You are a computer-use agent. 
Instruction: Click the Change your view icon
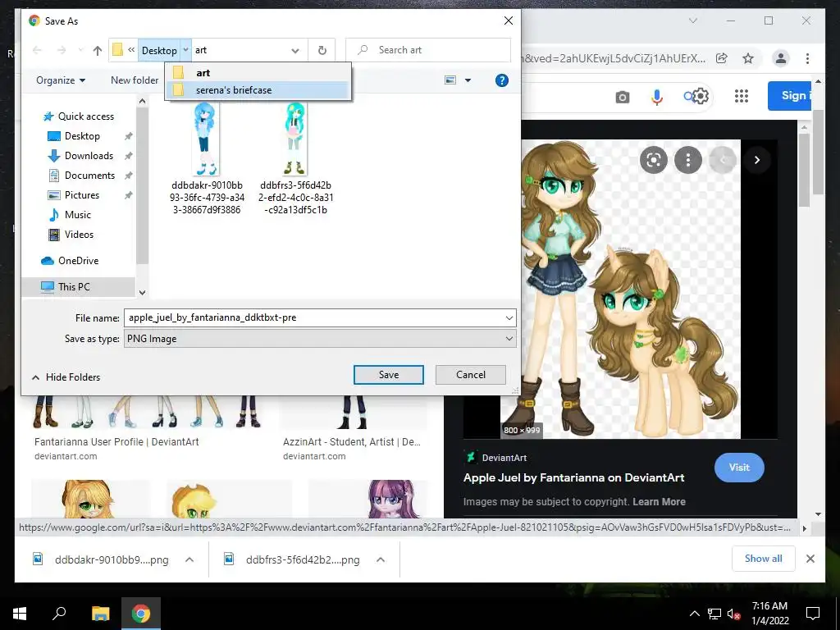click(450, 80)
